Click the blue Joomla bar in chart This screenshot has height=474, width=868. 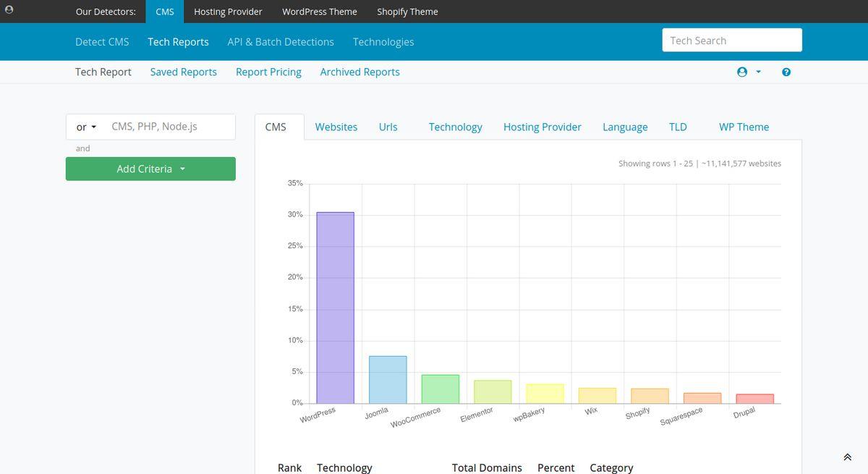pos(388,379)
